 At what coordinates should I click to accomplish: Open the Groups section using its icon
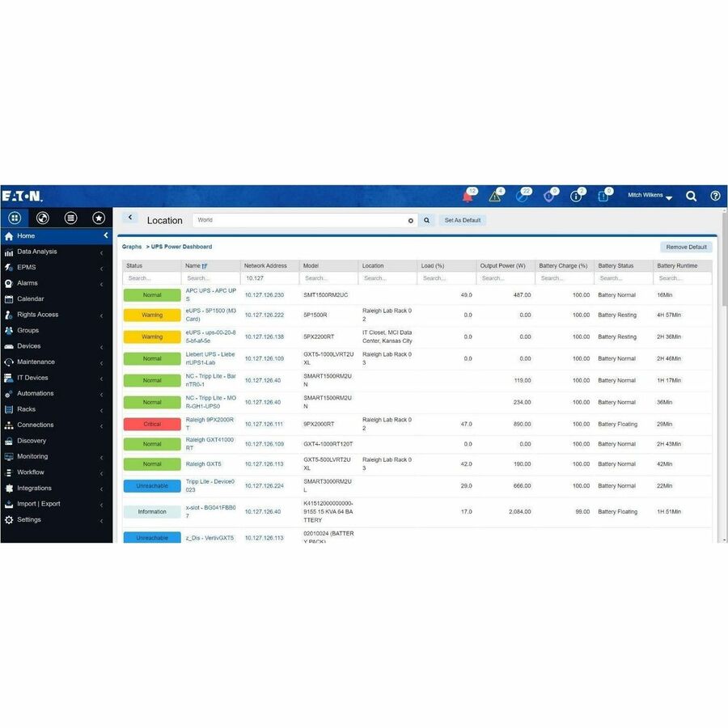coord(10,330)
